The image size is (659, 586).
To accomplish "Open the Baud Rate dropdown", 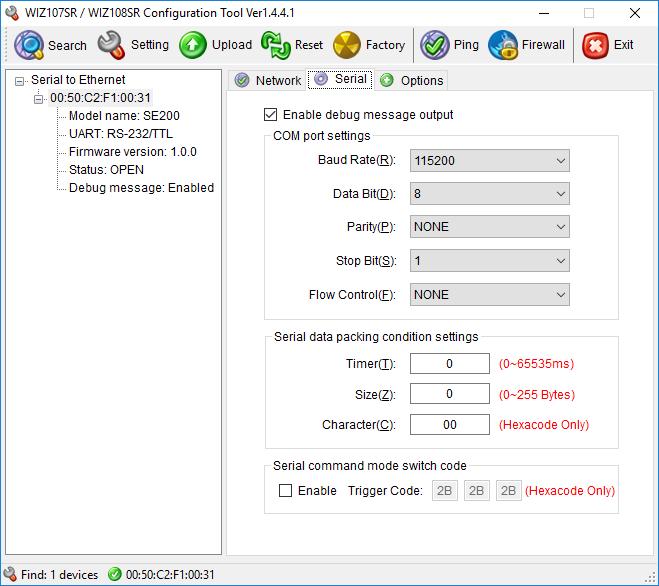I will click(x=490, y=160).
